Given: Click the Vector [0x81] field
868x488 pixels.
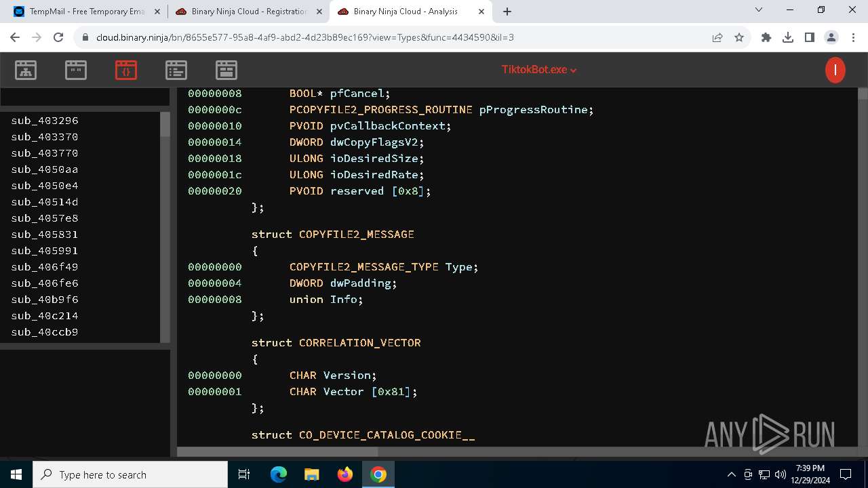Looking at the screenshot, I should pos(370,392).
